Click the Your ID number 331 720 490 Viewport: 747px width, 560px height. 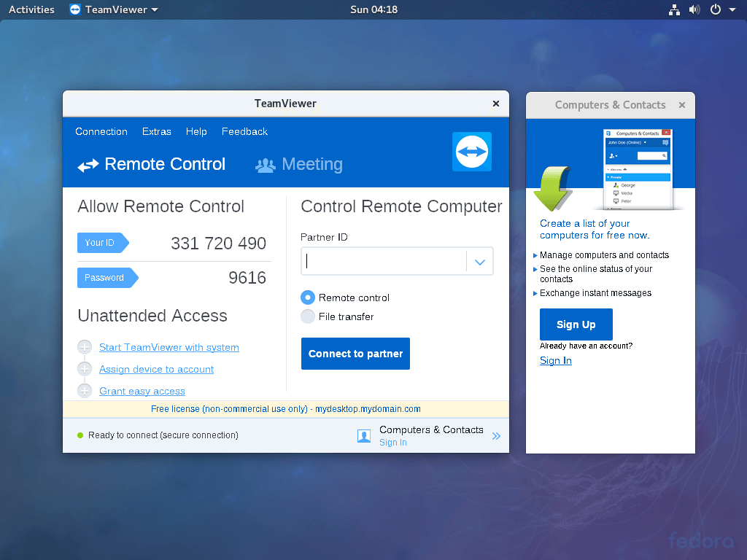pyautogui.click(x=219, y=244)
